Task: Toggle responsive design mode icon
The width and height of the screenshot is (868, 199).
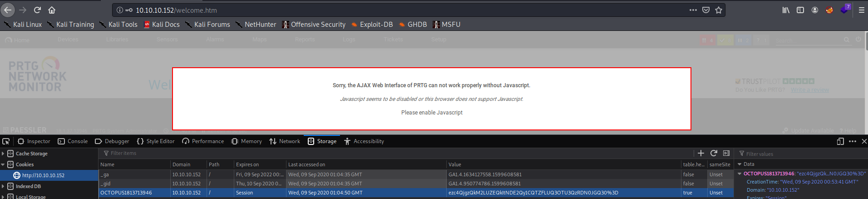Action: (840, 141)
